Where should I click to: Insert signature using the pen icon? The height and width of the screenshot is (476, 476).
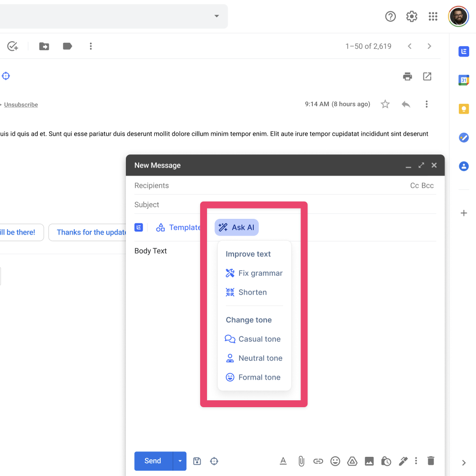(x=403, y=461)
